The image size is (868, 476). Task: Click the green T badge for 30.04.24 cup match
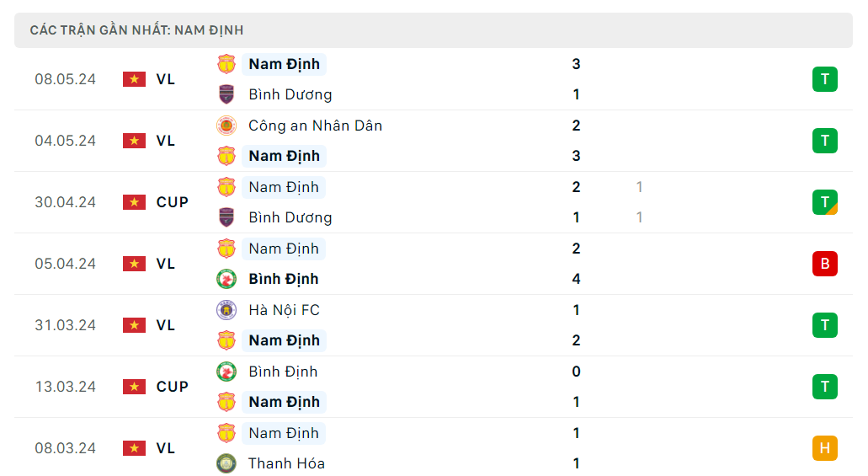pyautogui.click(x=824, y=202)
